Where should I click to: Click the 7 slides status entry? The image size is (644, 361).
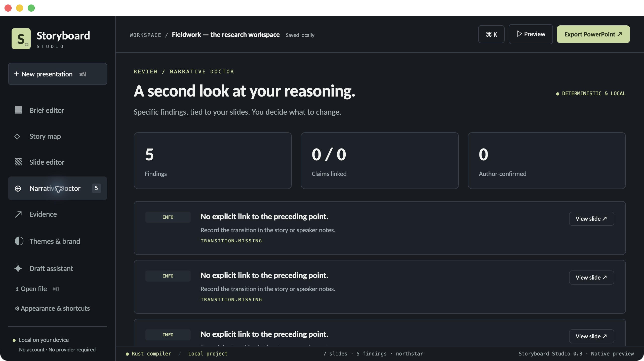coord(335,353)
